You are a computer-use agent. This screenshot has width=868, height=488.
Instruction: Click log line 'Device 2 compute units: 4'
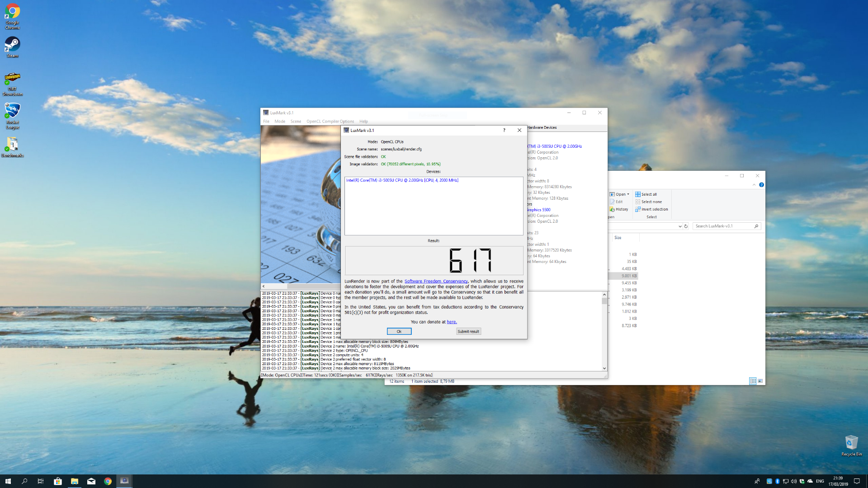(312, 355)
